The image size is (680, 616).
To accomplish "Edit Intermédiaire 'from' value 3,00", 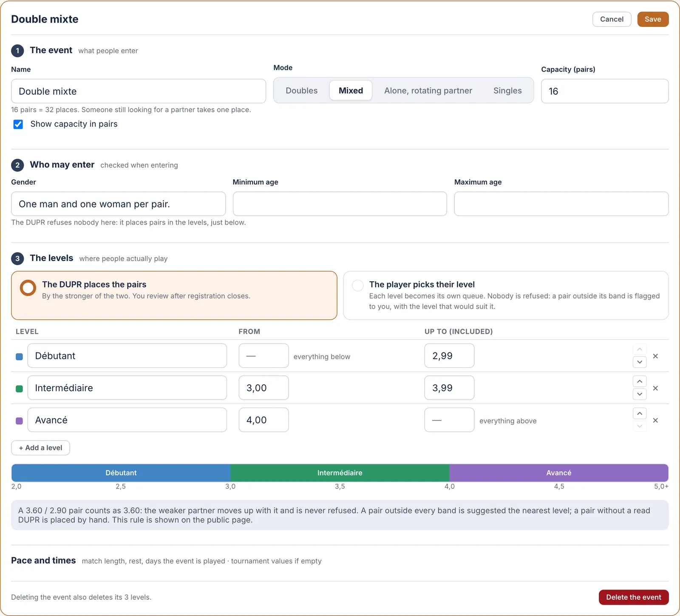I will [263, 388].
